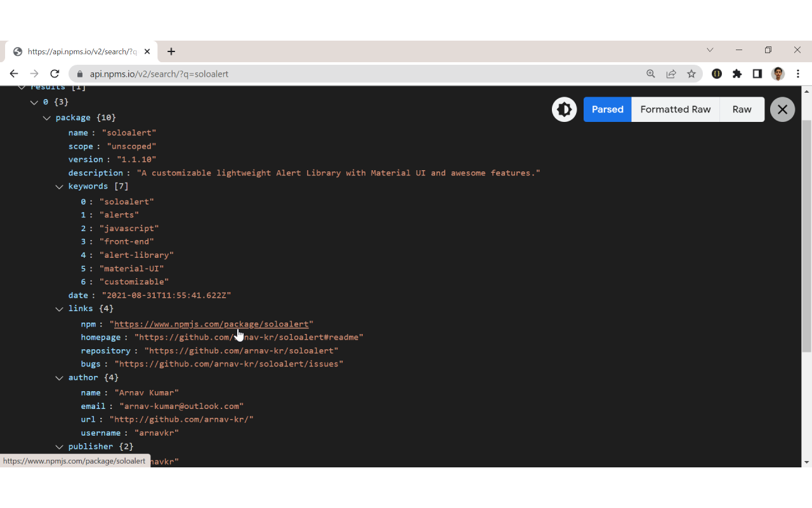Screen dimensions: 812x508
Task: Click the author url github value
Action: (x=181, y=419)
